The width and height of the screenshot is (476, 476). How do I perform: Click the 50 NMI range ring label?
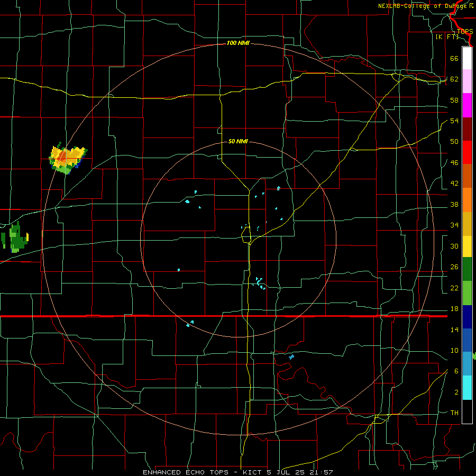click(238, 141)
